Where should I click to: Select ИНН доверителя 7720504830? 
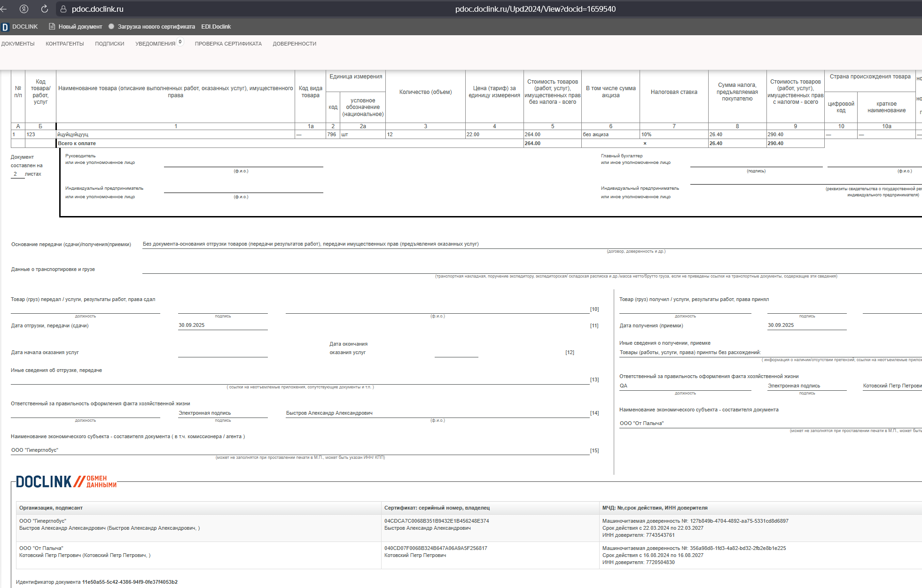(660, 562)
